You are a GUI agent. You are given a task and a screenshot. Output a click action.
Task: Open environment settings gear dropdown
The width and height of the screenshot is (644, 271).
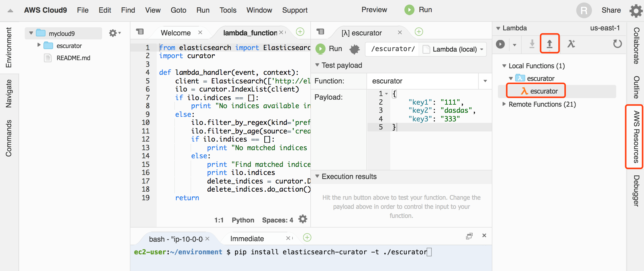[115, 33]
